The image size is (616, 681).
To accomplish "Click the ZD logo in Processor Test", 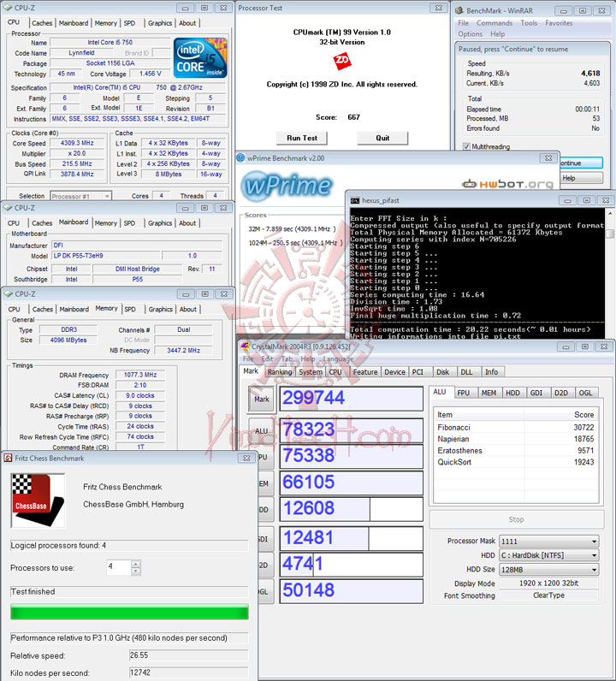I will [x=342, y=61].
